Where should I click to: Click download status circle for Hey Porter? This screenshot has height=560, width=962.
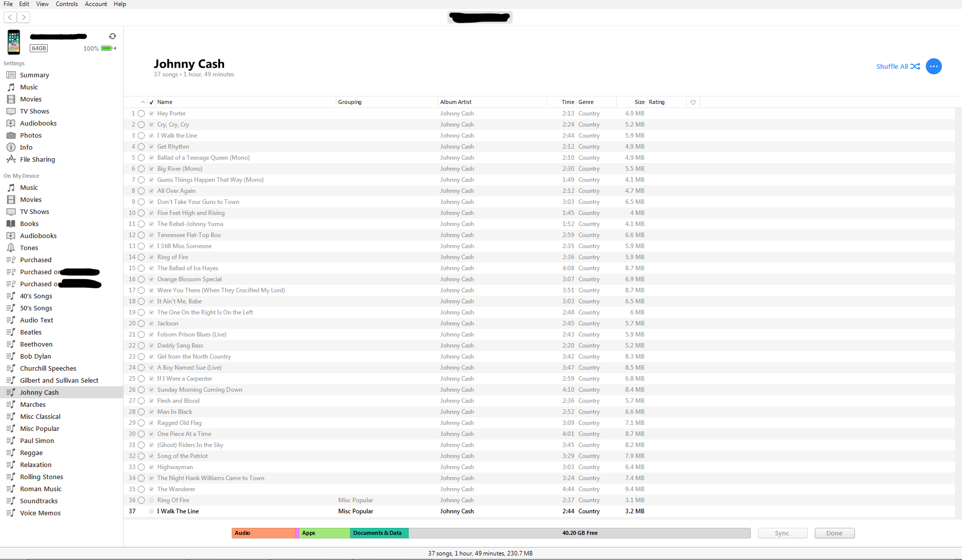(141, 114)
